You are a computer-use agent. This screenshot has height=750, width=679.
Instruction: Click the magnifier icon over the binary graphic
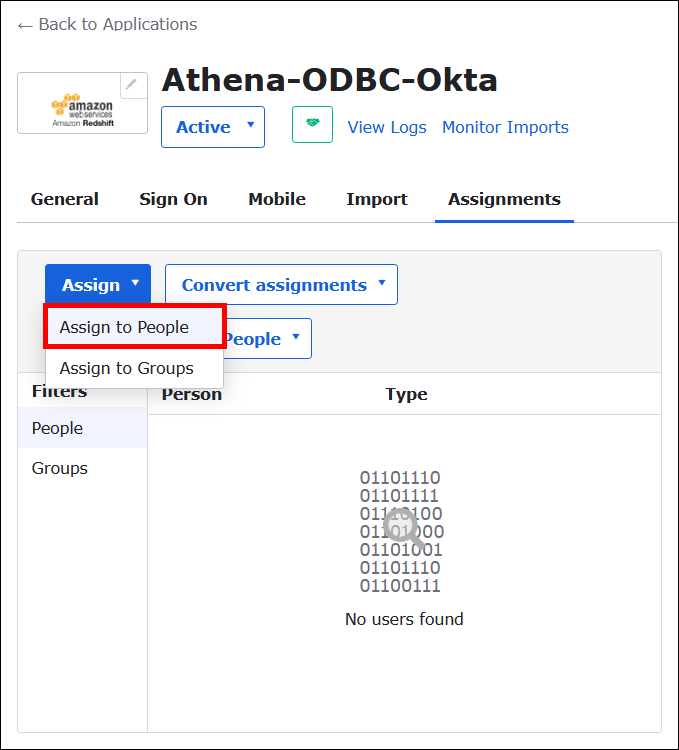tap(402, 525)
